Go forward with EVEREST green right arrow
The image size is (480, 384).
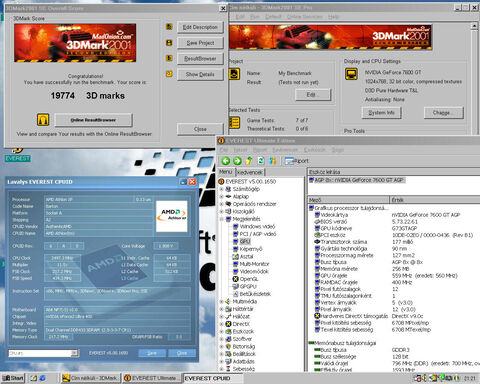[x=237, y=161]
